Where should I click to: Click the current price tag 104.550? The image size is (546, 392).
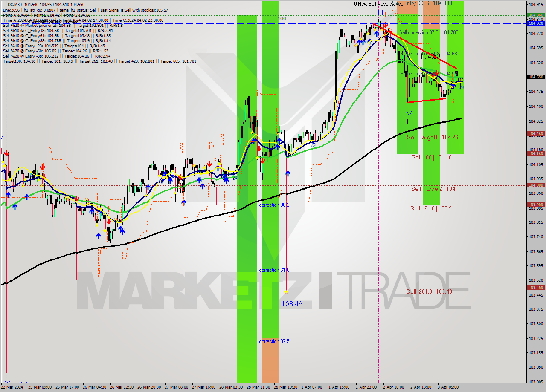click(x=536, y=77)
